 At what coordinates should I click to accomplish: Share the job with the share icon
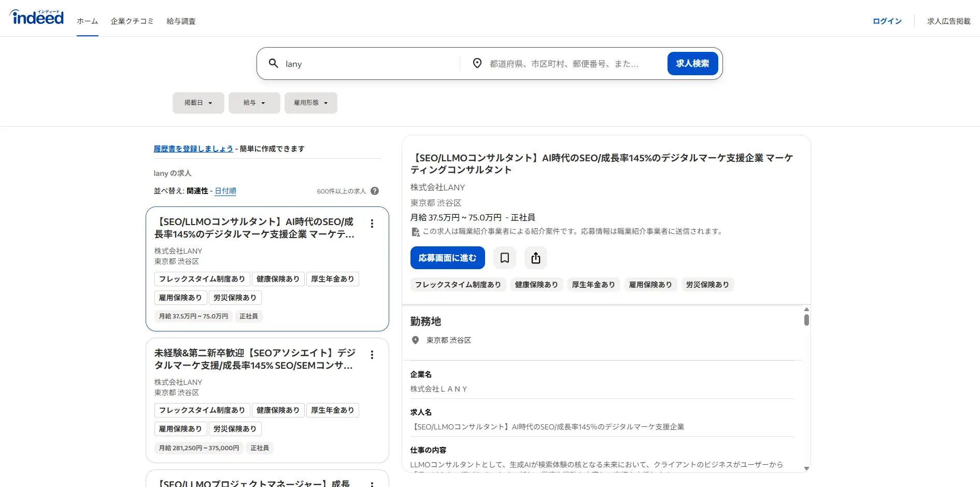(536, 258)
